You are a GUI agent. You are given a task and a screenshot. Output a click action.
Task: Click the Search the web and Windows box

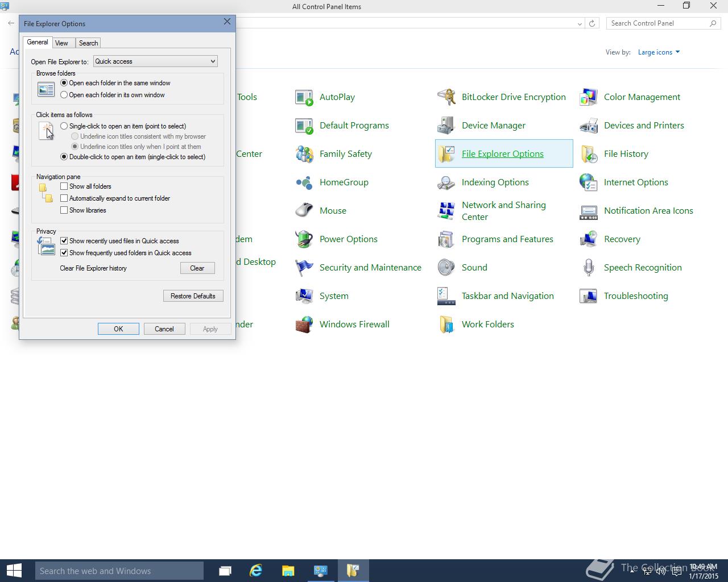[x=119, y=571]
